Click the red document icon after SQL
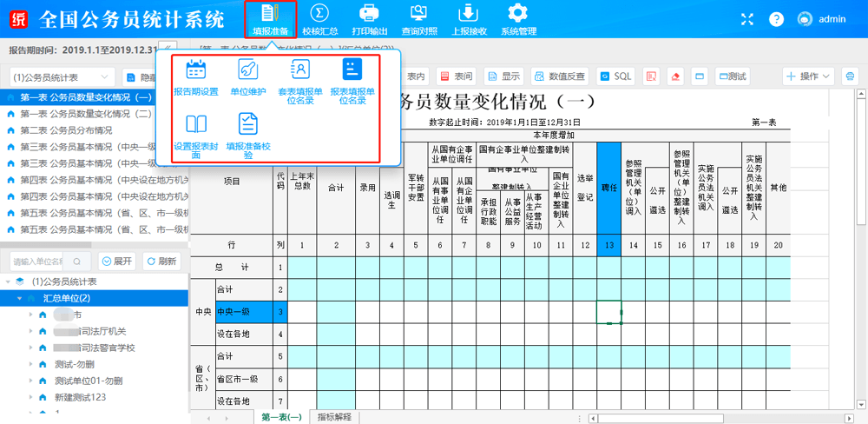Viewport: 868px width, 424px height. (x=652, y=76)
